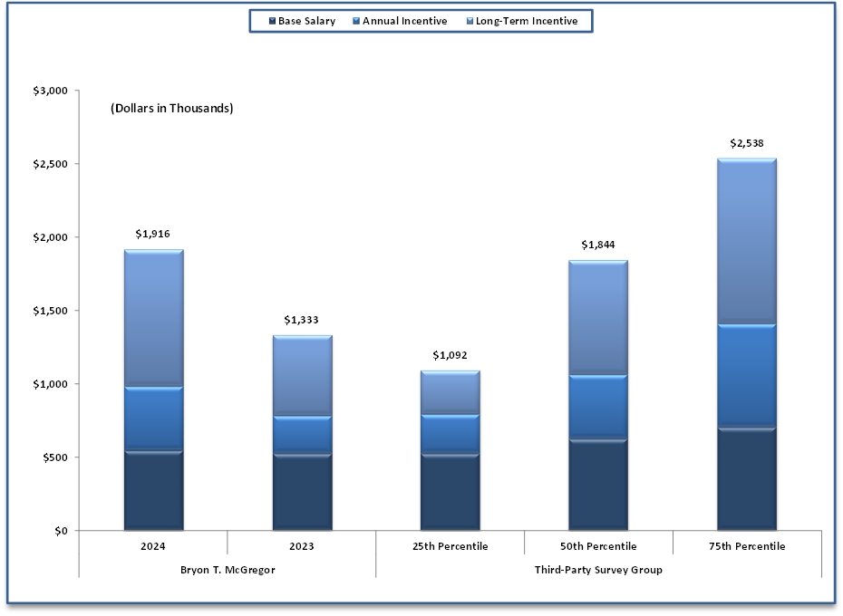843x616 pixels.
Task: Click the Annual Incentive legend color swatch
Action: point(355,22)
